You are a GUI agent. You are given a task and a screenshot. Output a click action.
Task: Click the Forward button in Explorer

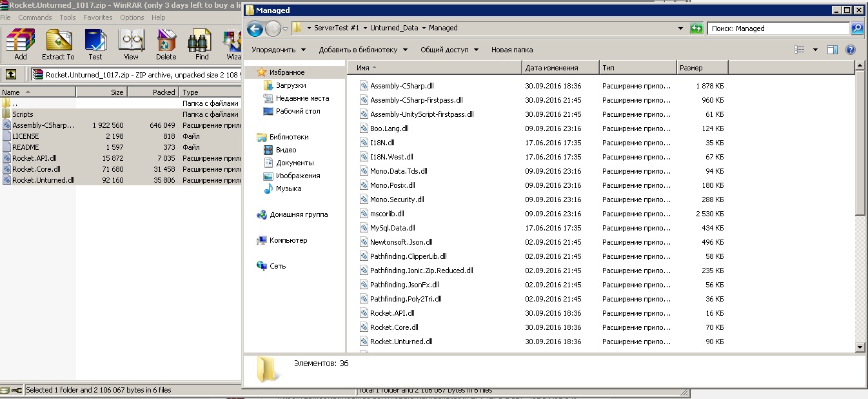point(273,28)
